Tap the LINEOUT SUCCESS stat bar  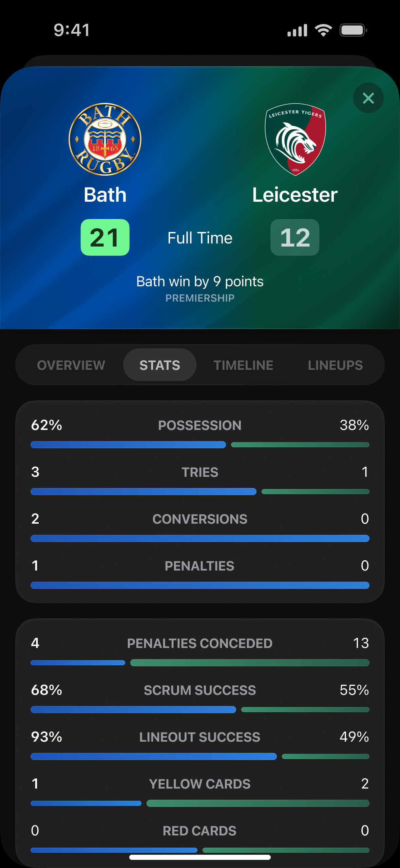click(x=200, y=757)
